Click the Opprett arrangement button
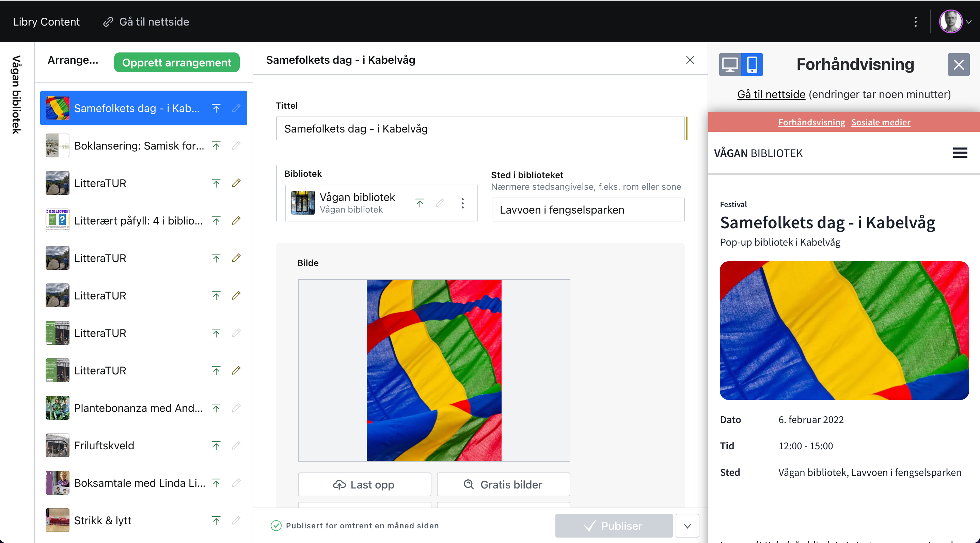 [176, 62]
